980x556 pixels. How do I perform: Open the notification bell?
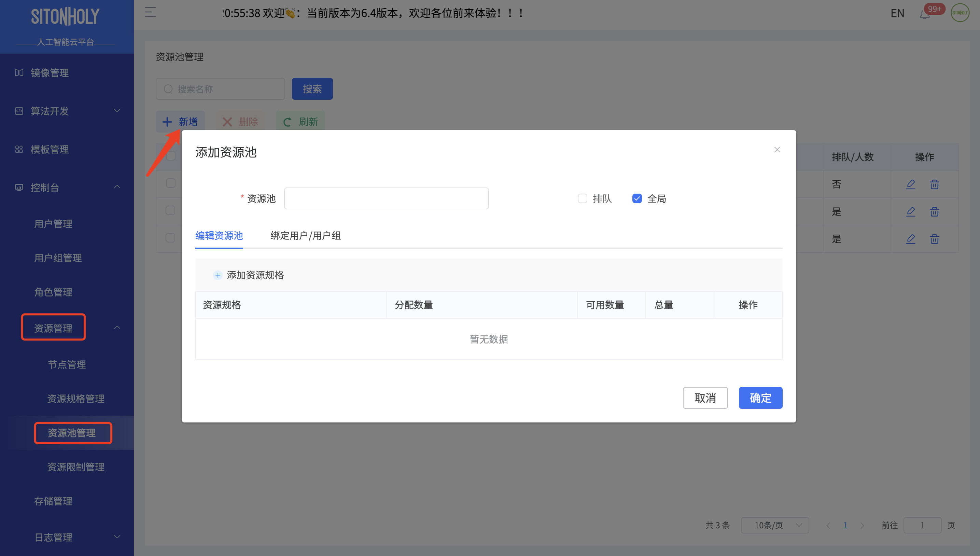tap(924, 14)
